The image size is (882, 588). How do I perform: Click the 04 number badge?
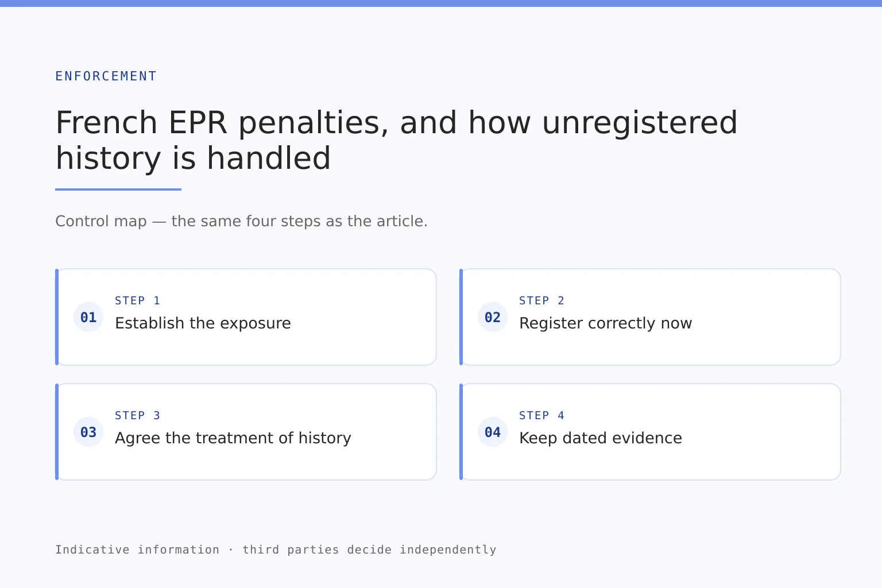point(493,432)
